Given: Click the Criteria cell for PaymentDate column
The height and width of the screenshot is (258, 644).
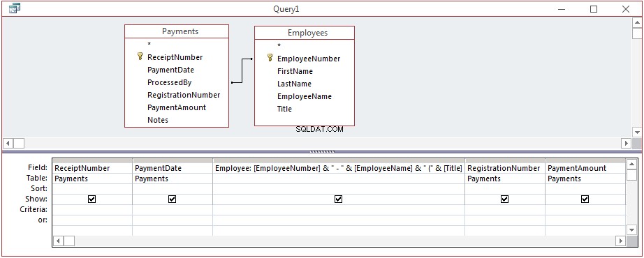Looking at the screenshot, I should click(x=173, y=210).
